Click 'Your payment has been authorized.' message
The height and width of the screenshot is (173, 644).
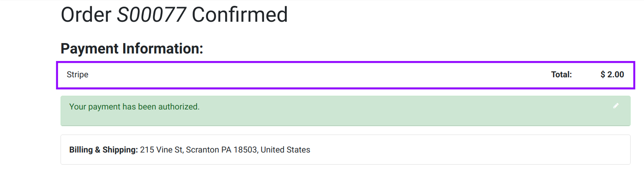[134, 107]
